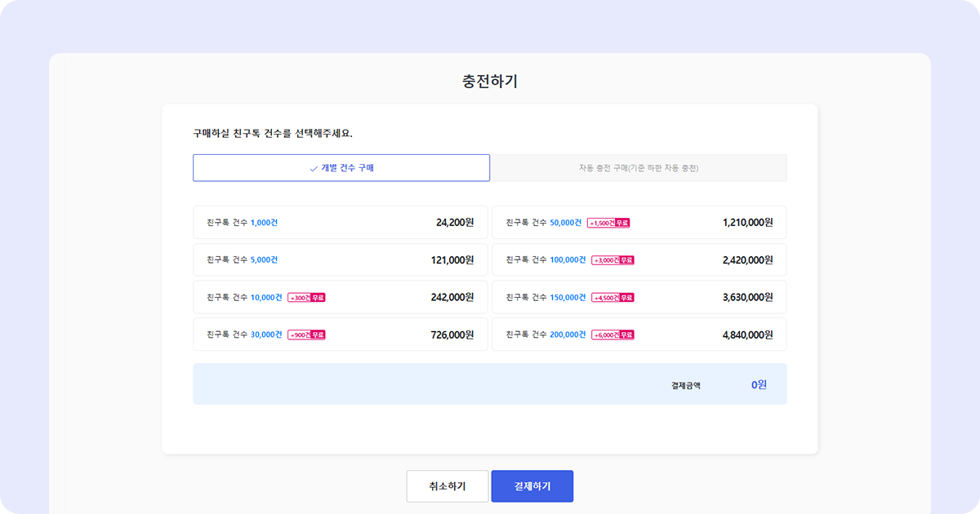
Task: Choose the 30,000건 package for 726,000원
Action: click(341, 335)
